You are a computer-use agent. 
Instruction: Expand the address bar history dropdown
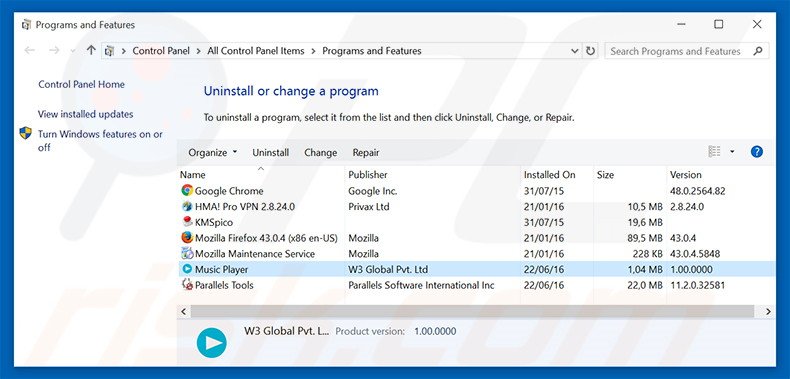(x=575, y=51)
